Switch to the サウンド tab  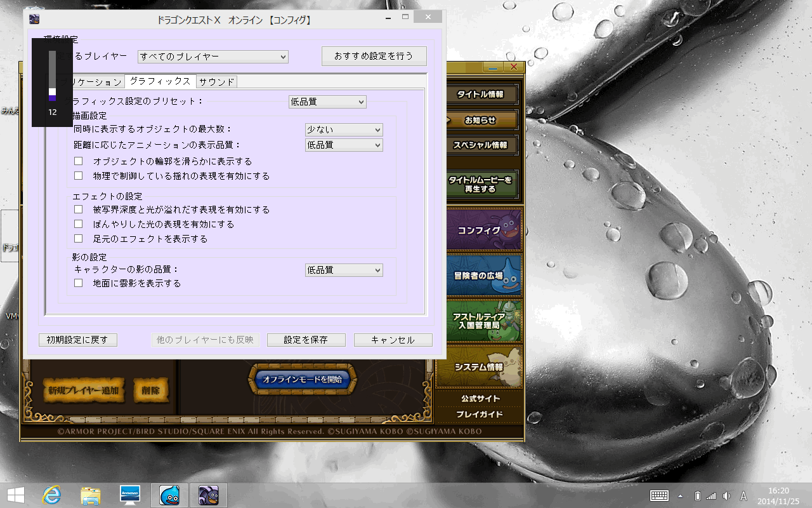coord(216,82)
